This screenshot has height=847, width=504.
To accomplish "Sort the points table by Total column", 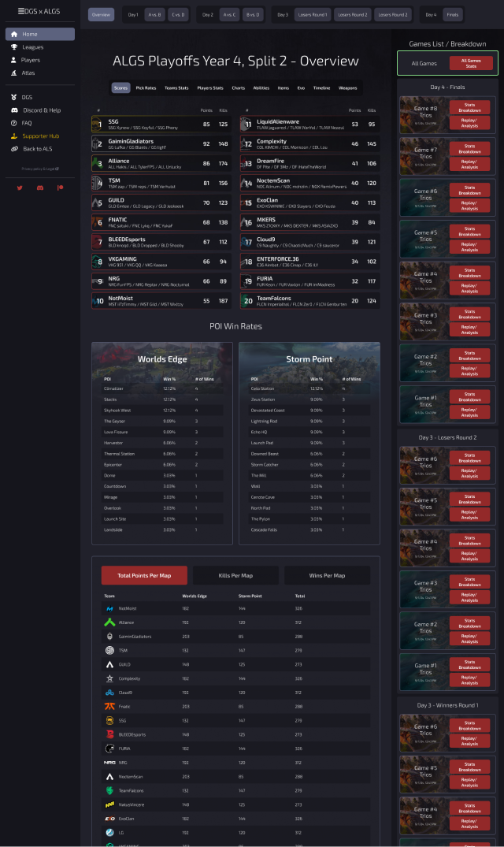I will pyautogui.click(x=300, y=596).
